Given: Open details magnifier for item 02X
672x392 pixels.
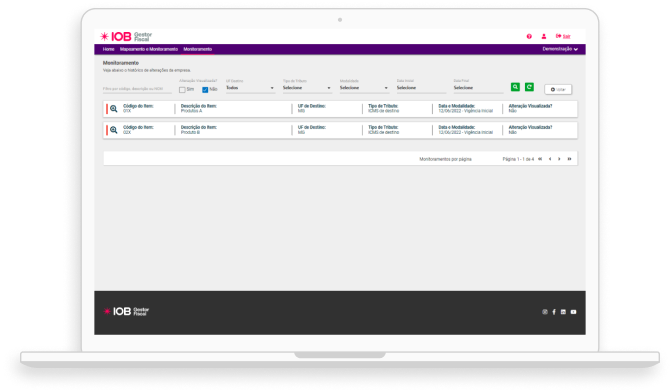Looking at the screenshot, I should tap(114, 130).
